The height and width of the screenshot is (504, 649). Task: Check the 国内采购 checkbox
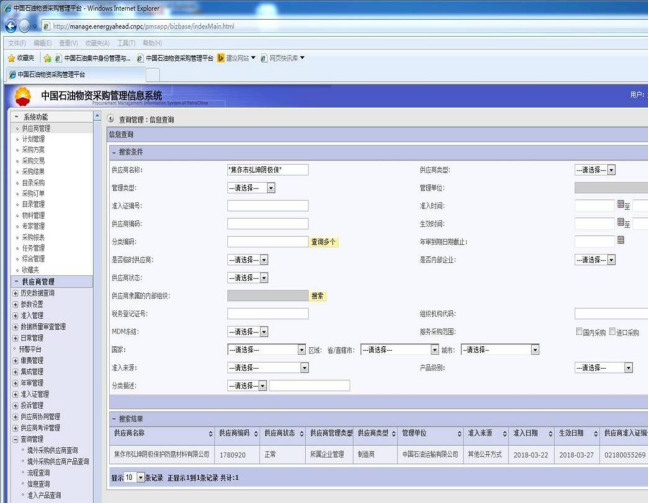[580, 331]
